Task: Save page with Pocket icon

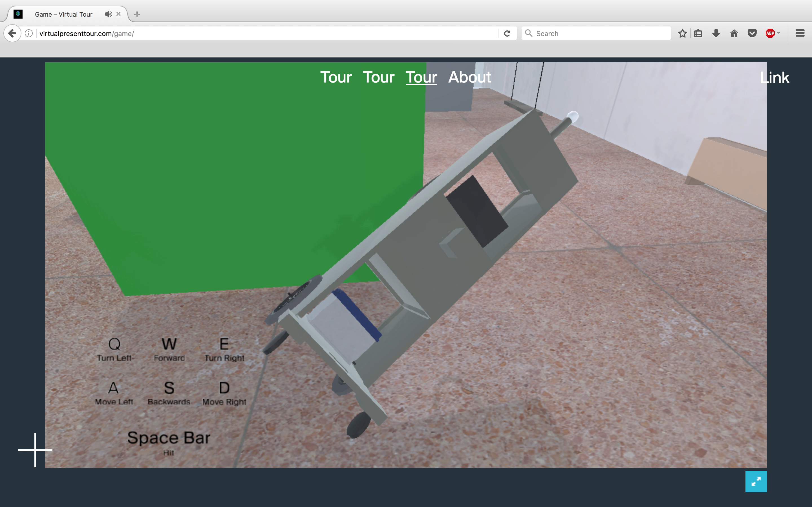Action: (x=752, y=34)
